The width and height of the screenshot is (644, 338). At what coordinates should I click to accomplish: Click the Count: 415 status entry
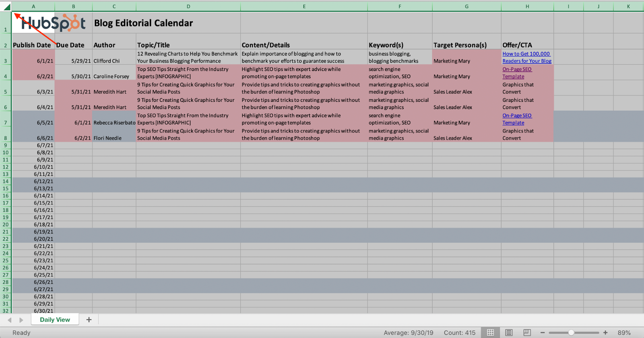[x=460, y=333]
